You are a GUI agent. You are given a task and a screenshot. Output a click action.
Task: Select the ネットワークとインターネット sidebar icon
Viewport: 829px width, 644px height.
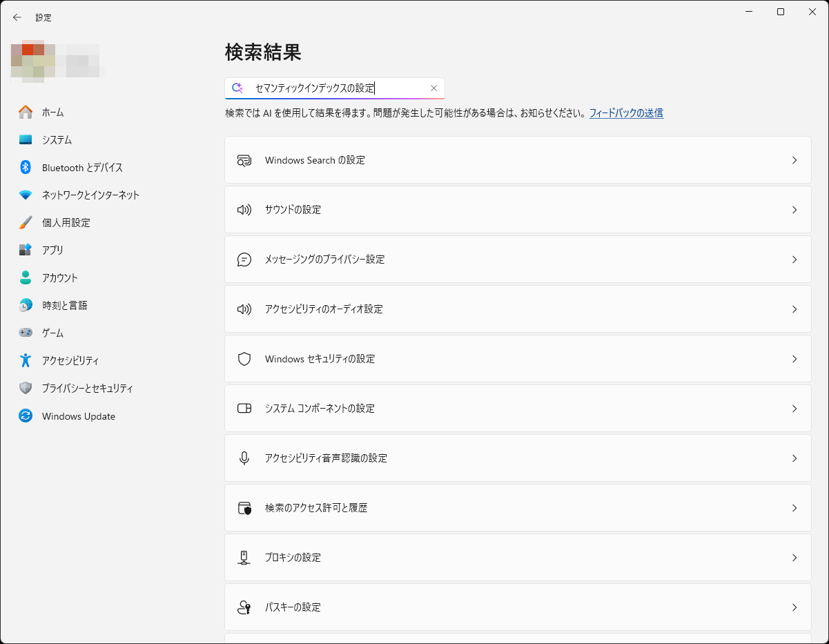[25, 195]
